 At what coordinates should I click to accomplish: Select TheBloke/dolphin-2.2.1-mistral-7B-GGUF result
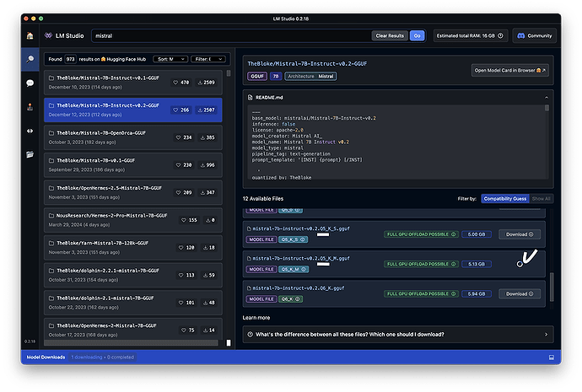(133, 275)
